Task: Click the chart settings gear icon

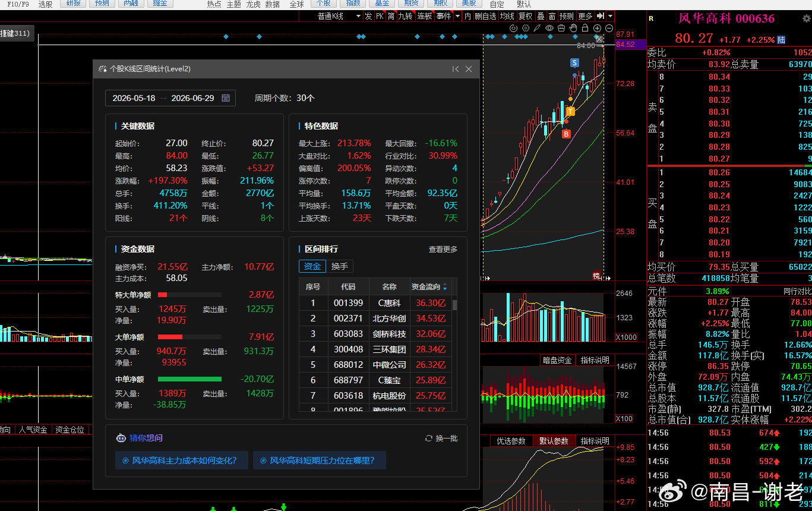Action: pyautogui.click(x=526, y=28)
